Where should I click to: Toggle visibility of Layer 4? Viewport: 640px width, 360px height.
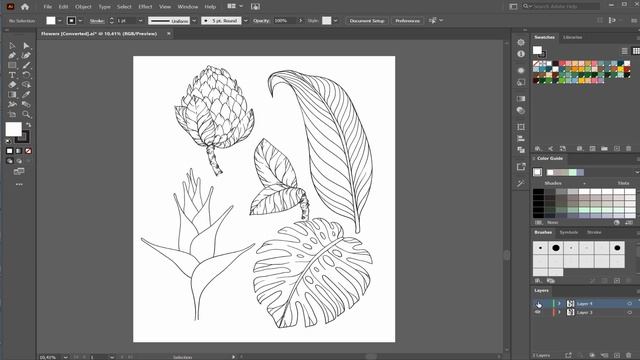point(538,303)
